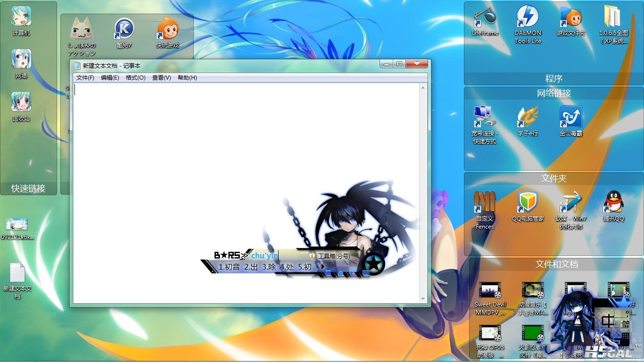
Task: Pick candidate 2.出 in the IME bar
Action: pyautogui.click(x=251, y=267)
